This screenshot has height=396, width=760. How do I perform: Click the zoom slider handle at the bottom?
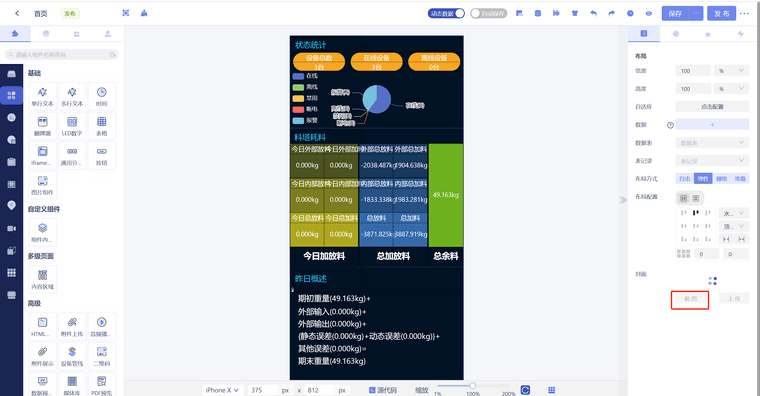[473, 386]
